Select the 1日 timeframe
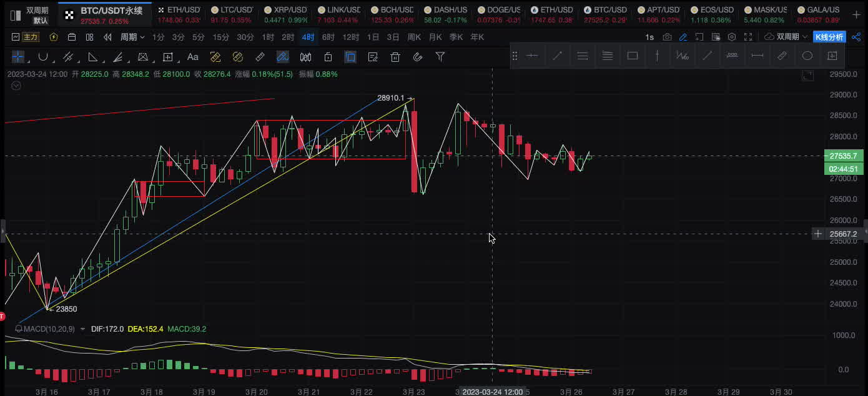Screen dimensions: 868x396 (x=373, y=37)
